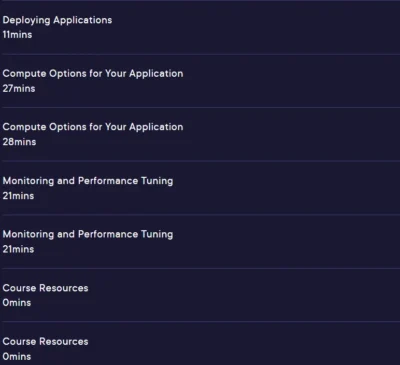The height and width of the screenshot is (365, 400).
Task: Click 0mins under the first Course Resources
Action: 17,303
